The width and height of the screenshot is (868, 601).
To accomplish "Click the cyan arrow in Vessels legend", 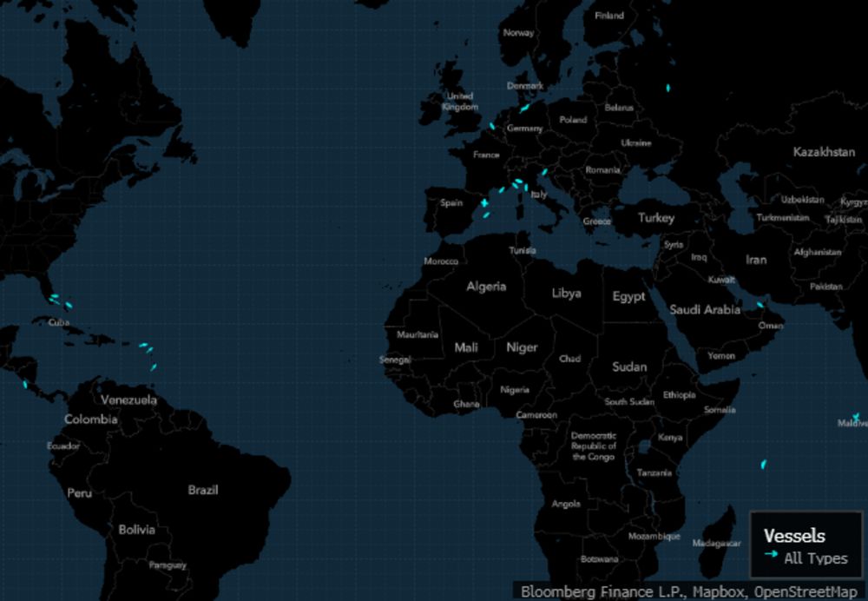I will pos(771,554).
